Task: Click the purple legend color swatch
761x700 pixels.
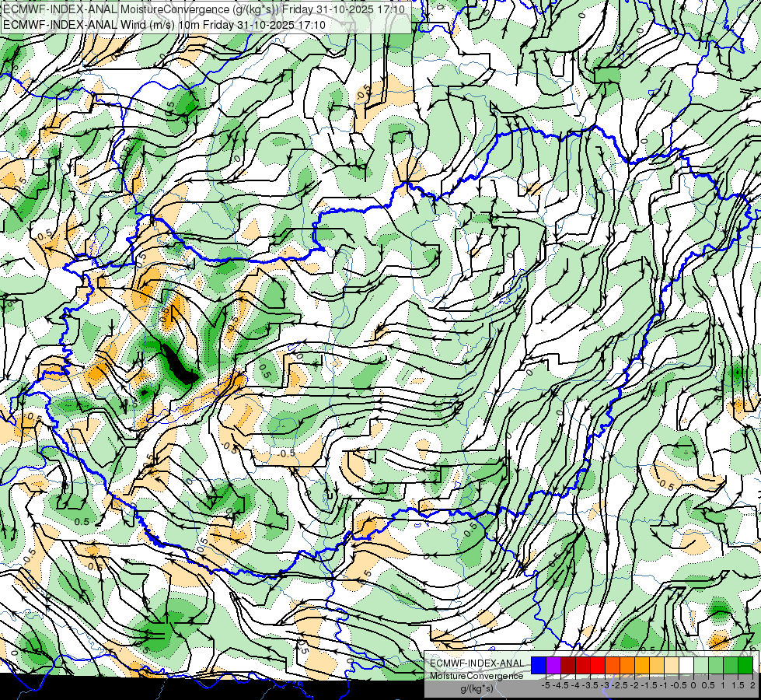Action: (553, 665)
